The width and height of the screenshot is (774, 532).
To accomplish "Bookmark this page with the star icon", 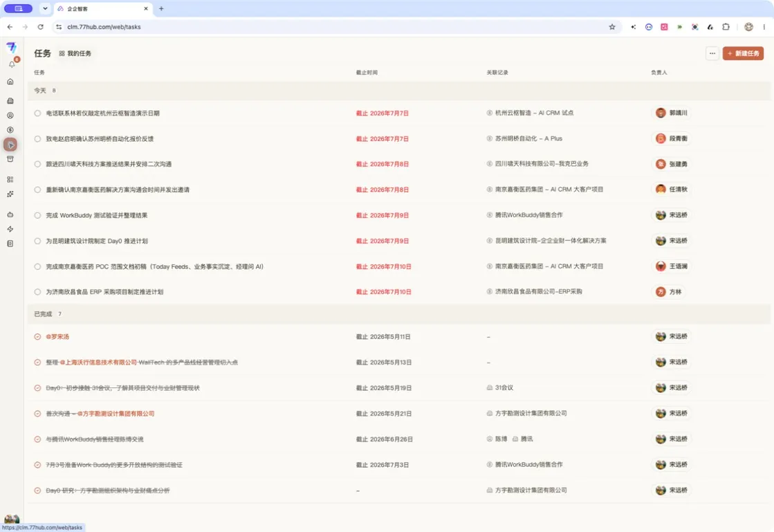I will pos(612,27).
